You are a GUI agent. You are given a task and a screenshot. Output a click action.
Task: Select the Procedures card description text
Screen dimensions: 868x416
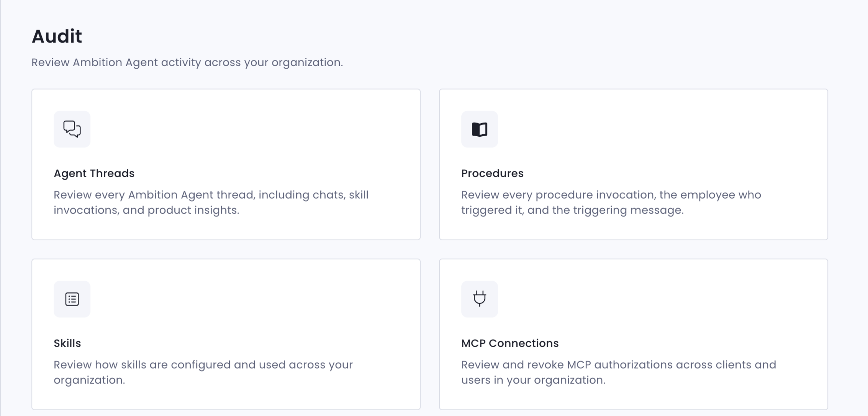[x=611, y=202]
